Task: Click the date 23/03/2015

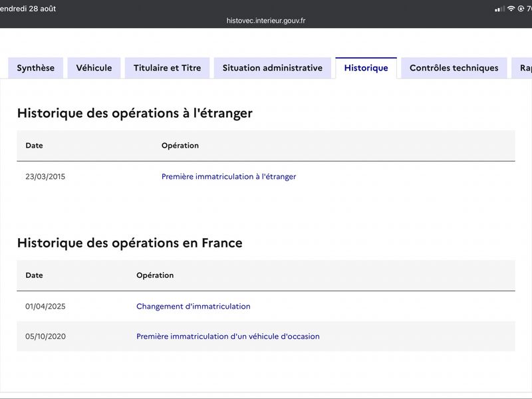Action: pyautogui.click(x=45, y=176)
